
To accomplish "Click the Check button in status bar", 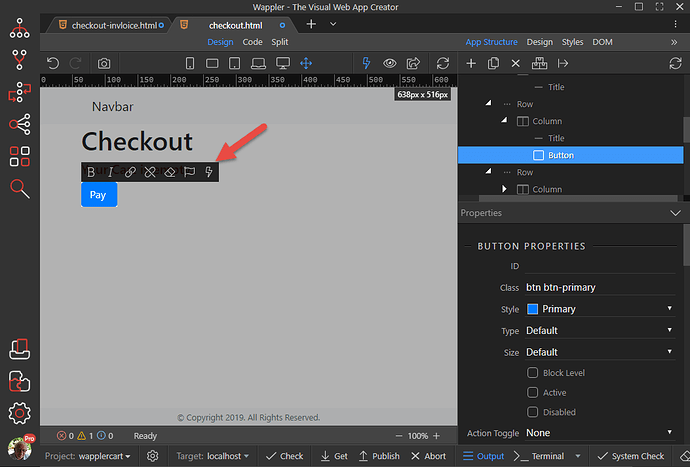I will click(284, 456).
